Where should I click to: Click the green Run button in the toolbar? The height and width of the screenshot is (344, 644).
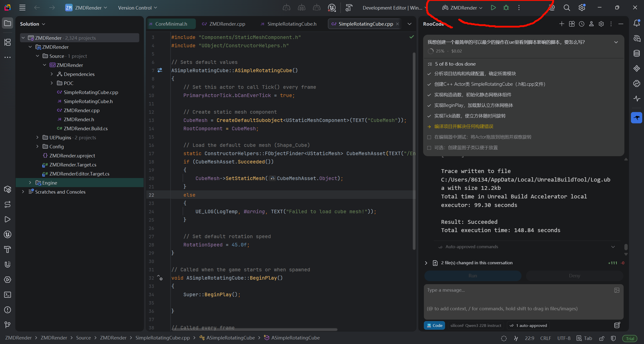point(493,8)
